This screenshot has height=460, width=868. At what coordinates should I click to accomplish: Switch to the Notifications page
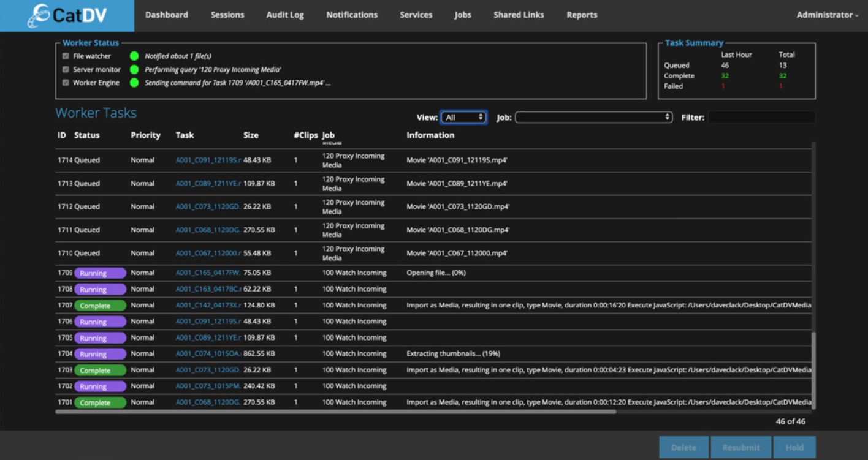pos(352,15)
